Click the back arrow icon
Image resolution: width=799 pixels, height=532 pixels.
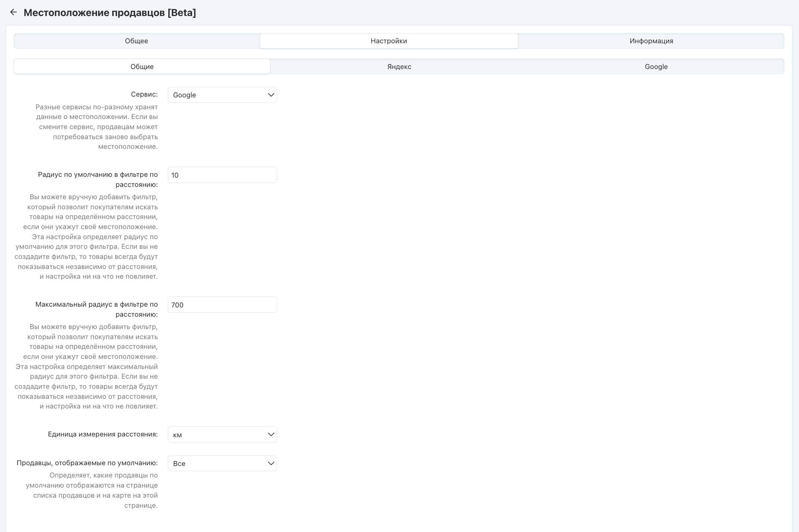tap(13, 12)
